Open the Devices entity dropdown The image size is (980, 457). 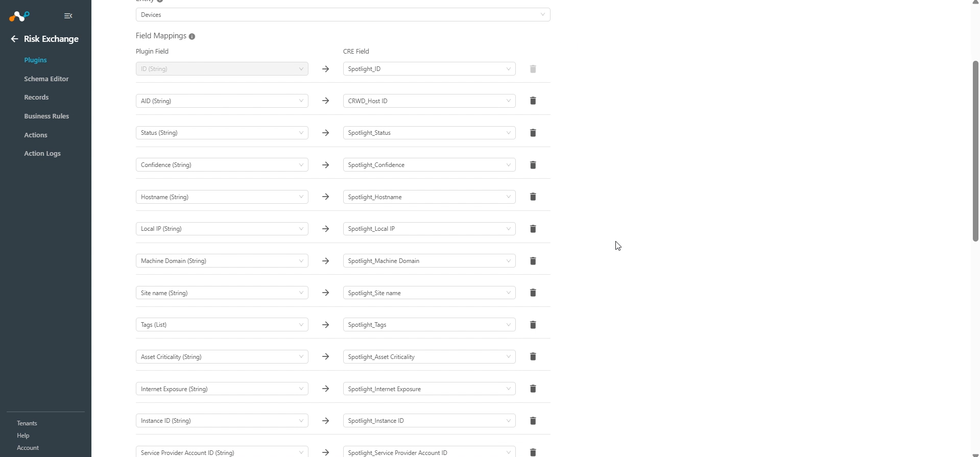click(343, 15)
